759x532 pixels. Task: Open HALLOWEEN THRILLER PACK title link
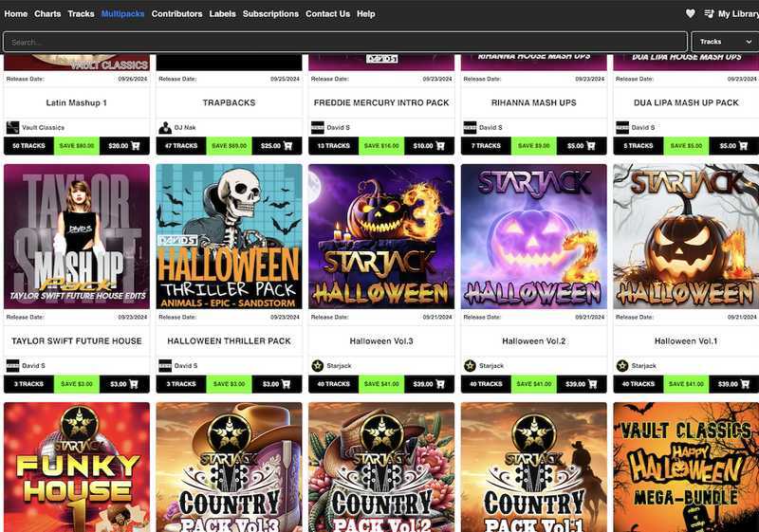click(229, 341)
